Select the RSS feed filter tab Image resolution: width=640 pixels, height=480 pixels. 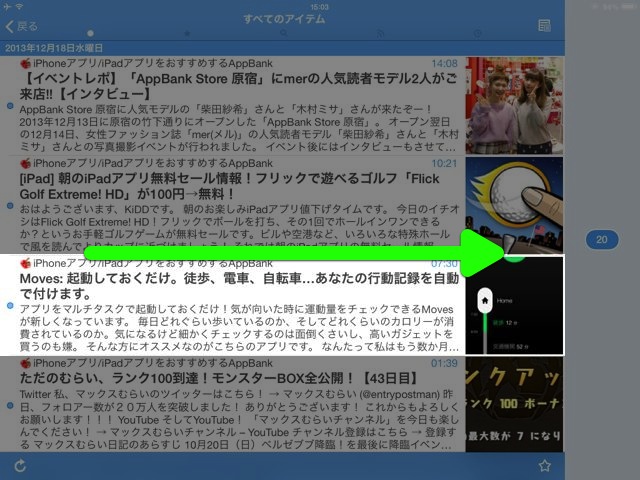pyautogui.click(x=380, y=33)
